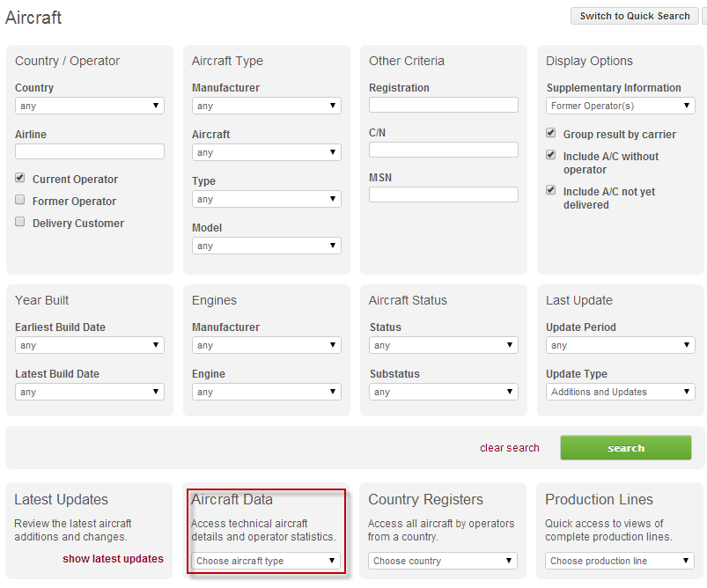
Task: Expand the Aircraft Type Manufacturer dropdown
Action: click(267, 106)
